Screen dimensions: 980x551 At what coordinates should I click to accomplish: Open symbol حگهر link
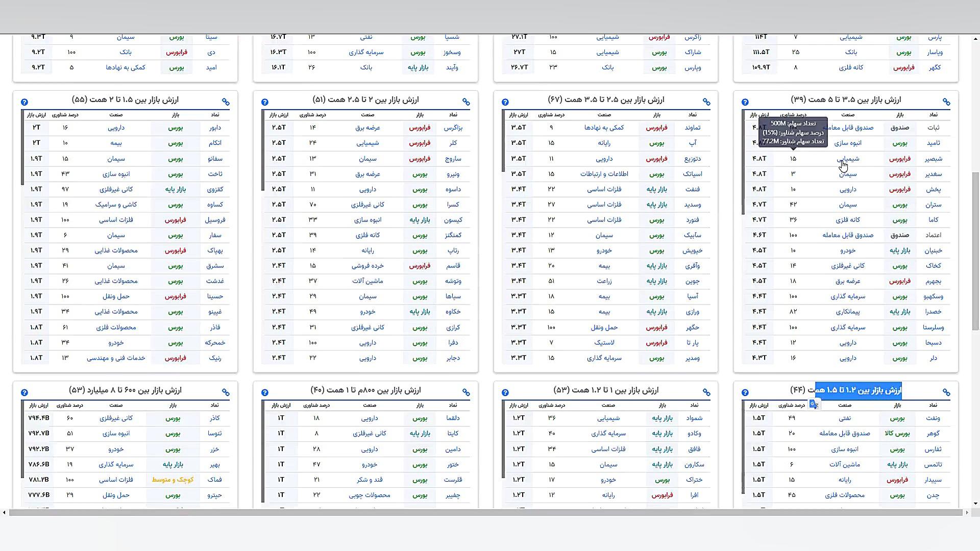[x=693, y=327]
